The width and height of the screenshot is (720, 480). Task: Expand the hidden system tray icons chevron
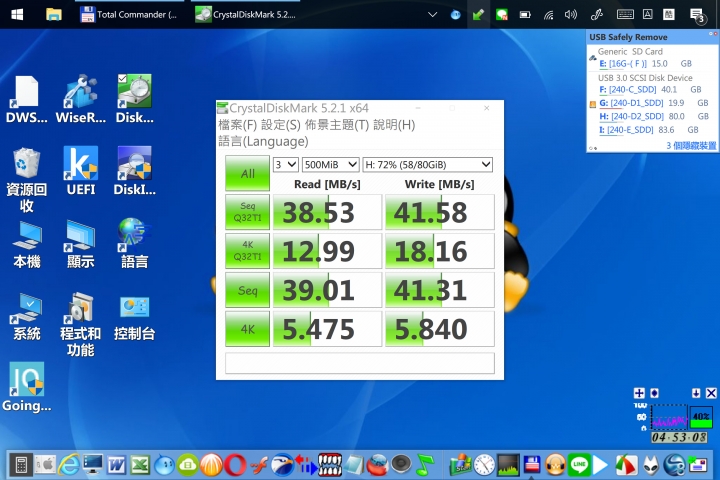(x=432, y=15)
